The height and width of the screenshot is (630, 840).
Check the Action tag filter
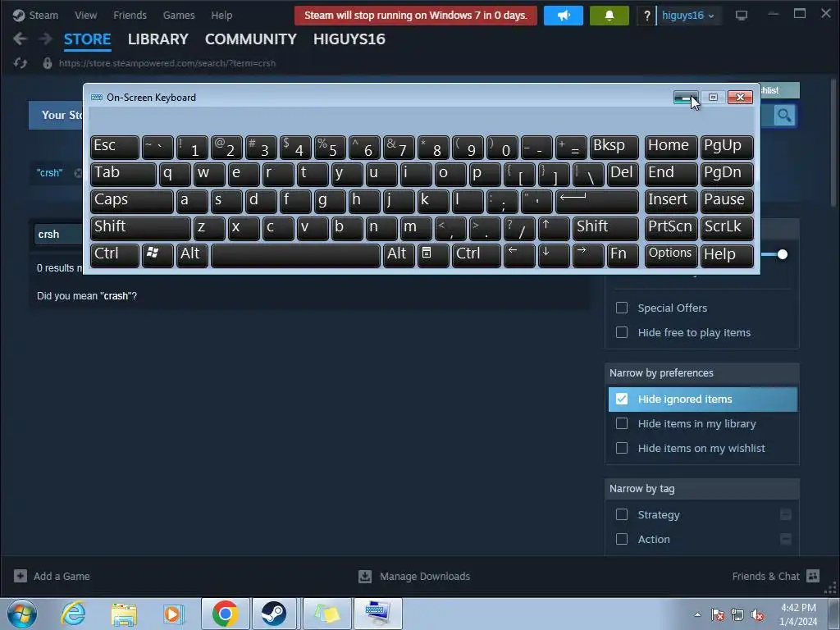tap(622, 539)
